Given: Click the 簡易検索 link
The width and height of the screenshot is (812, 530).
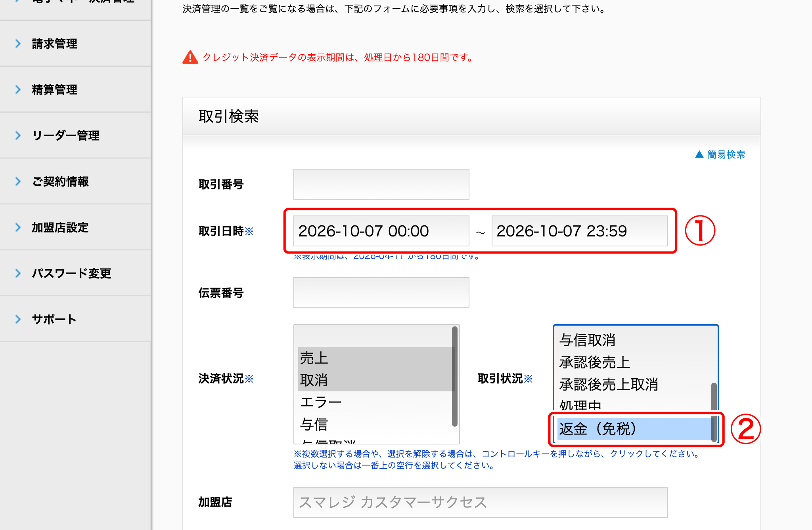Looking at the screenshot, I should pyautogui.click(x=726, y=154).
